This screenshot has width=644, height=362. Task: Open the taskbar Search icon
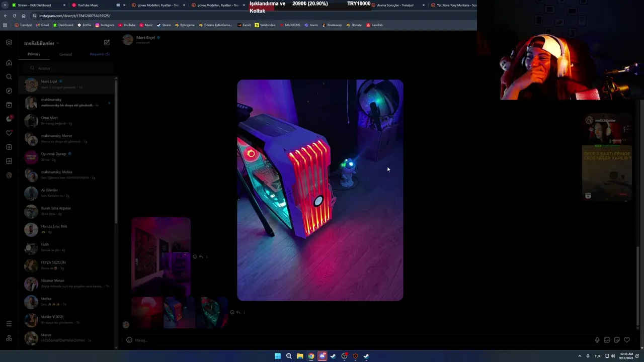coord(289,356)
